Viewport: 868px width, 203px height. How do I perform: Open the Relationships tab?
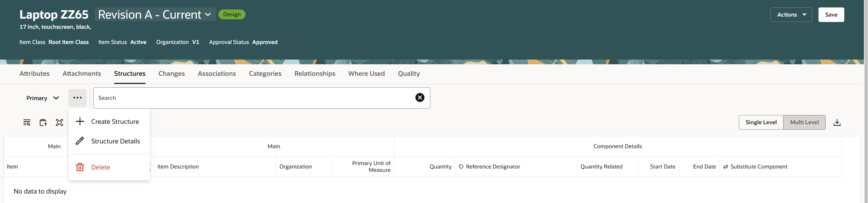[x=315, y=74]
